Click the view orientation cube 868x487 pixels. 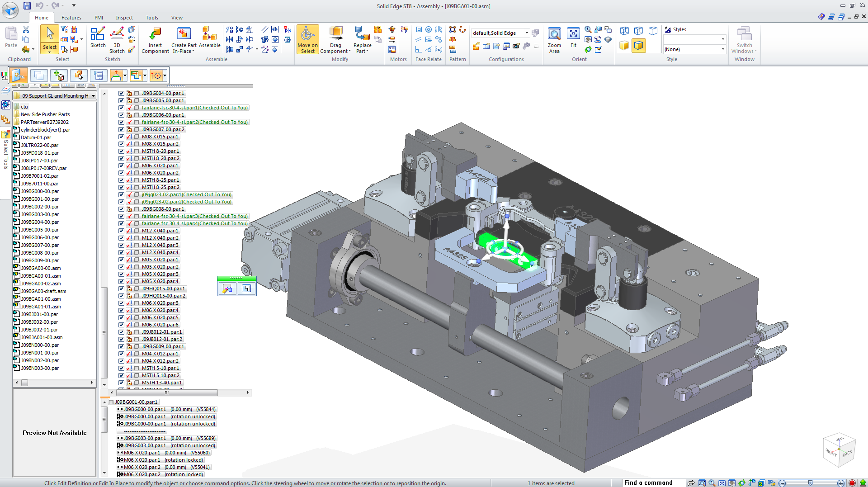[839, 451]
